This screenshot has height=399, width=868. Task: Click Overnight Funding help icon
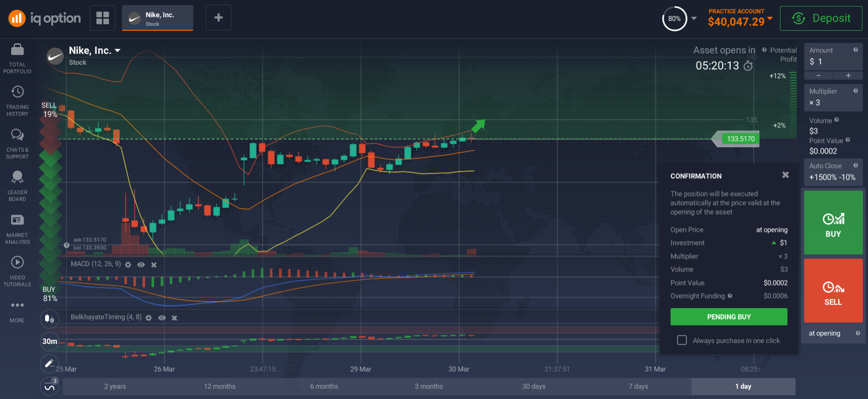[730, 296]
